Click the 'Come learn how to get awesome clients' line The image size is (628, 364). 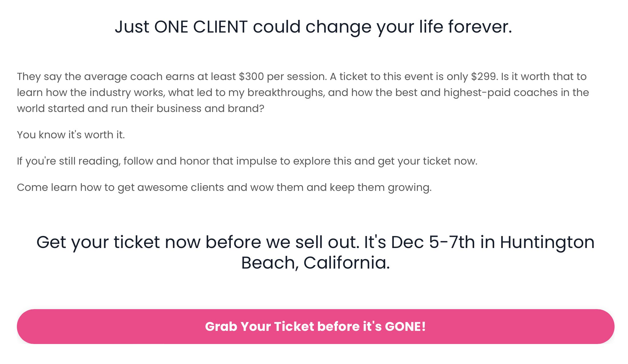pos(224,187)
